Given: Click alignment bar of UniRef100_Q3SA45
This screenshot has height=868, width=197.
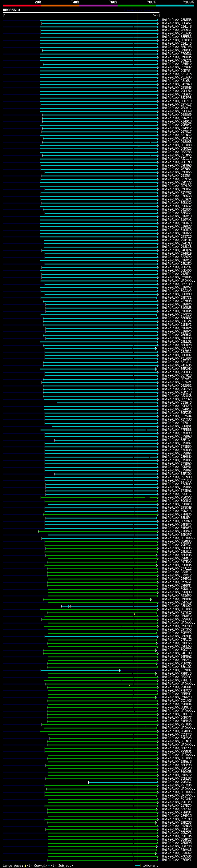Looking at the screenshot, I should (107, 403).
